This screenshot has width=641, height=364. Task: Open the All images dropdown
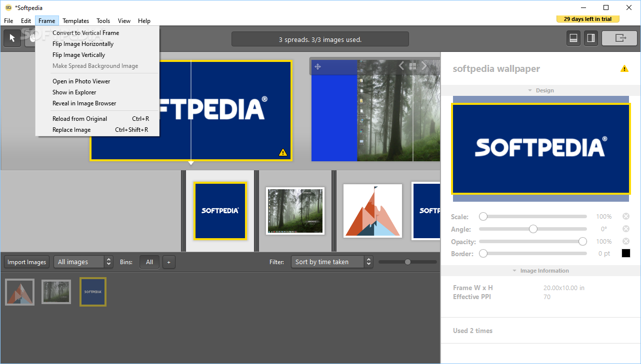tap(83, 262)
